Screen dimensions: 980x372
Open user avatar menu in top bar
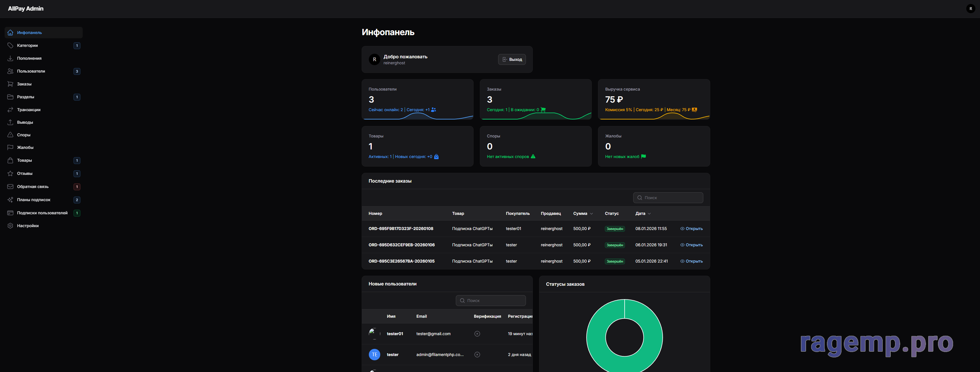pos(971,9)
